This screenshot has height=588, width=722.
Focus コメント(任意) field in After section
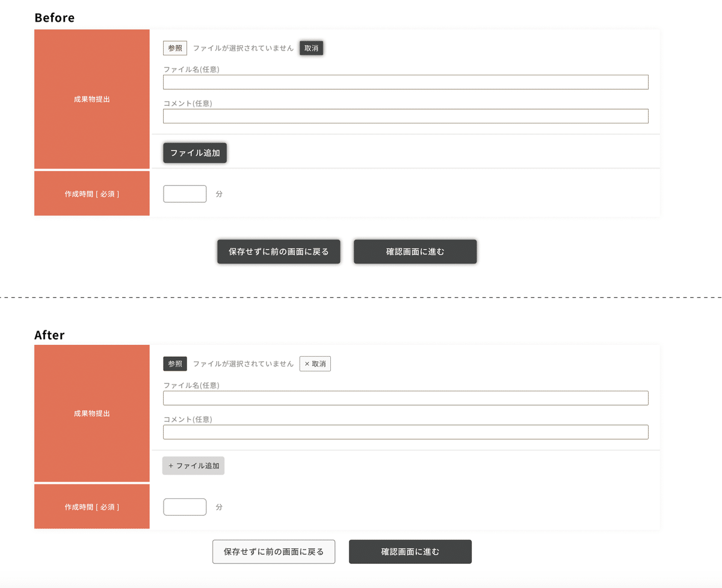(x=406, y=432)
